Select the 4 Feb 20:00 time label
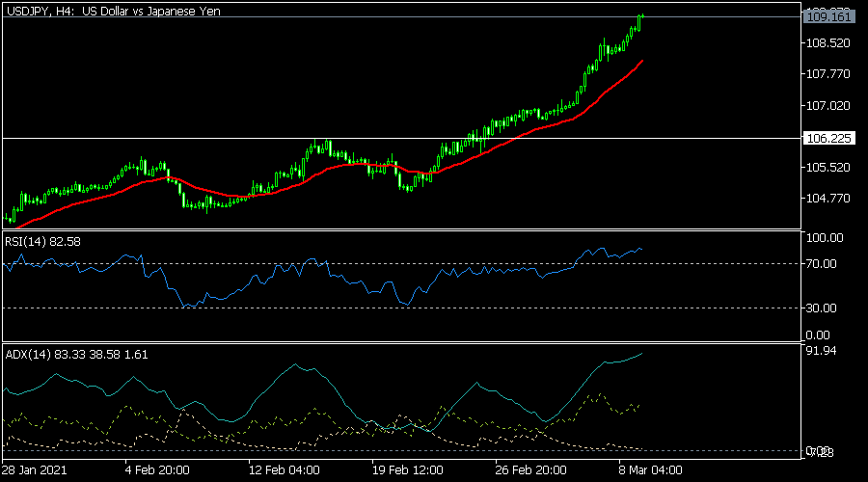This screenshot has width=868, height=482. tap(157, 470)
